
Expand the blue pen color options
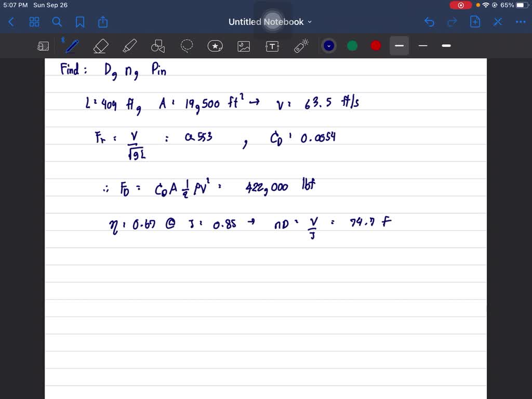[x=328, y=46]
